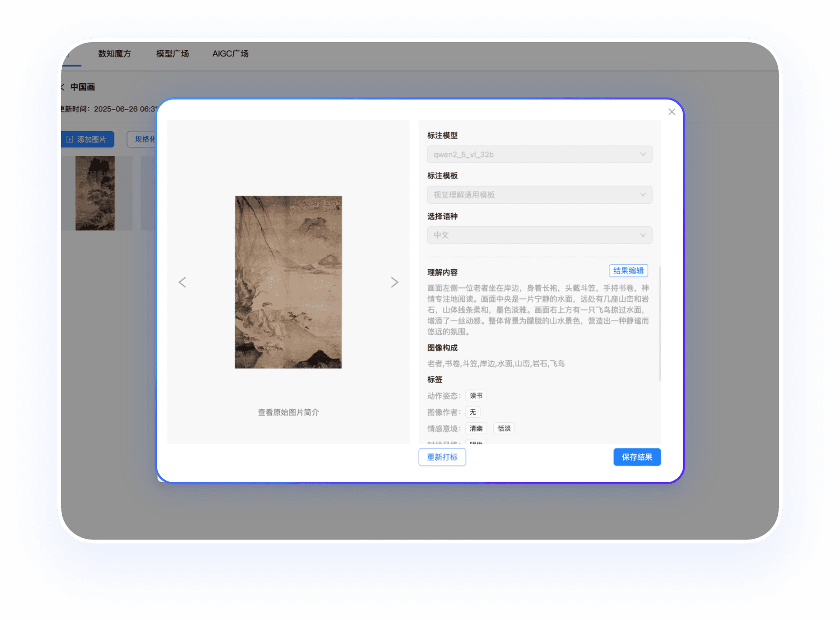Open the 模型广场 tab

click(x=172, y=54)
